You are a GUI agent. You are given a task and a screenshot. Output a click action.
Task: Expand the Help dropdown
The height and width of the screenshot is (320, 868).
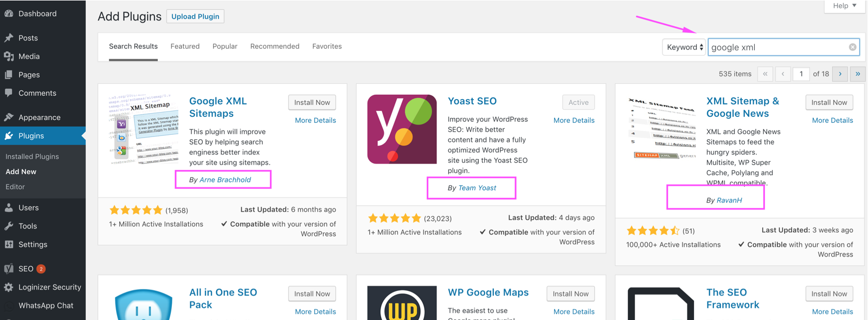click(845, 6)
